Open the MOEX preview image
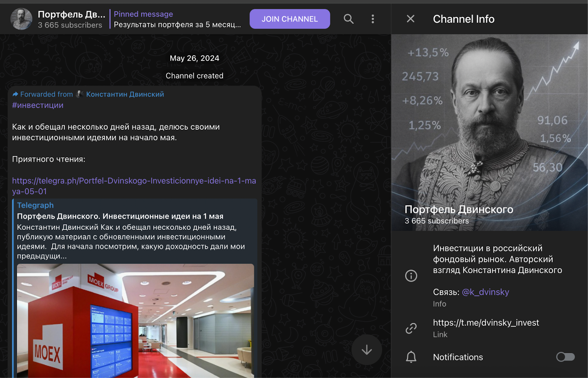The height and width of the screenshot is (378, 588). [x=135, y=321]
